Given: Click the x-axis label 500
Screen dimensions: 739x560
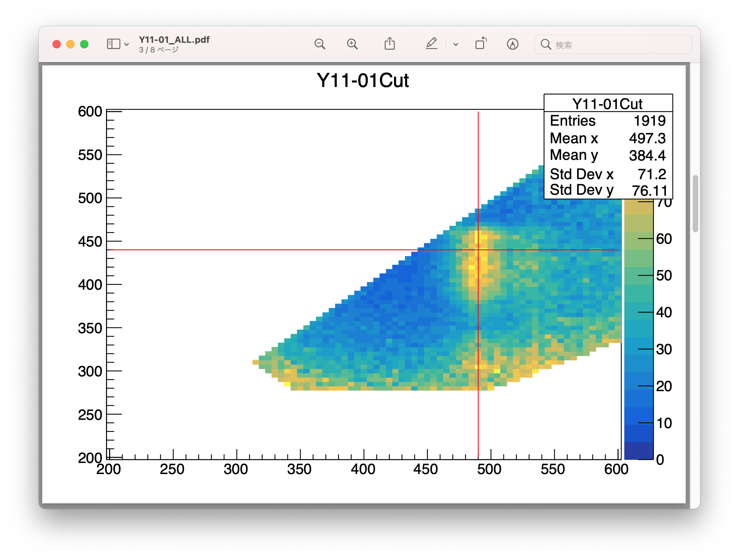Looking at the screenshot, I should (x=489, y=470).
